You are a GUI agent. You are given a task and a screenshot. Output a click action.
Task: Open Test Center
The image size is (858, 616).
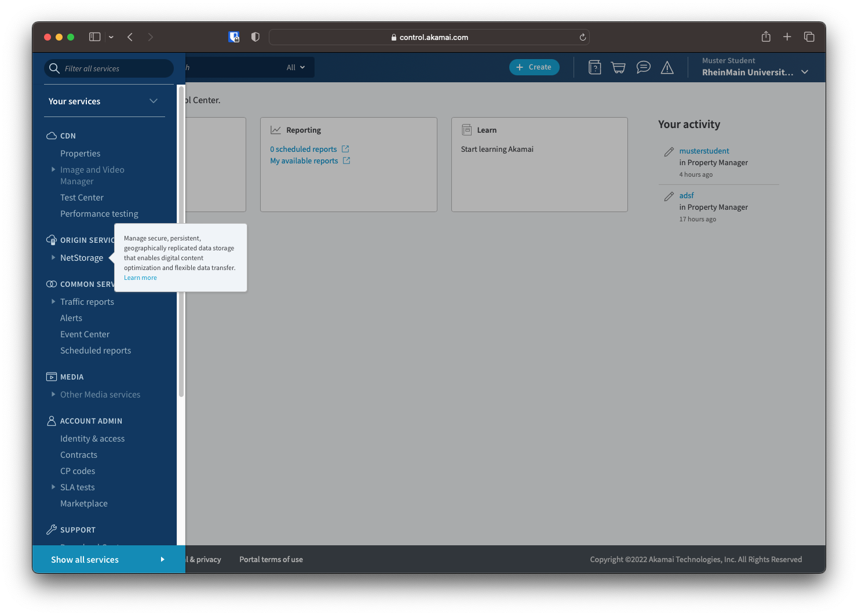pyautogui.click(x=82, y=198)
